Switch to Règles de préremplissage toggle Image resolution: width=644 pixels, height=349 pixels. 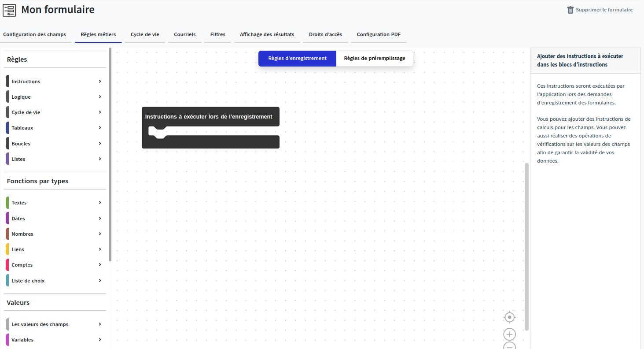click(374, 58)
